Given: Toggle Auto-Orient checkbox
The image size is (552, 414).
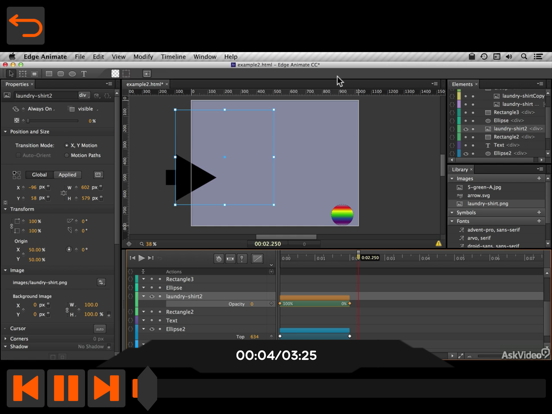Looking at the screenshot, I should [x=18, y=155].
